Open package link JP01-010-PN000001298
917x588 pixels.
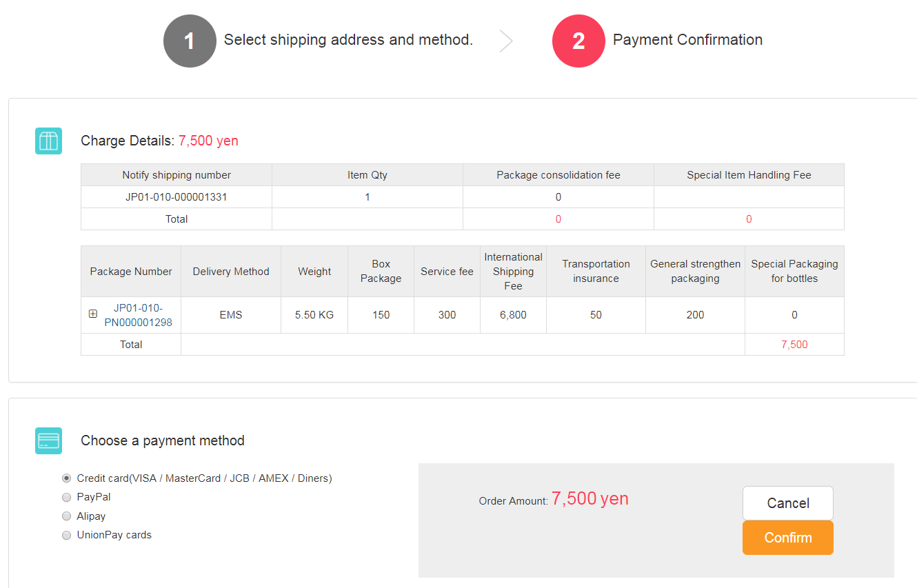pyautogui.click(x=138, y=315)
